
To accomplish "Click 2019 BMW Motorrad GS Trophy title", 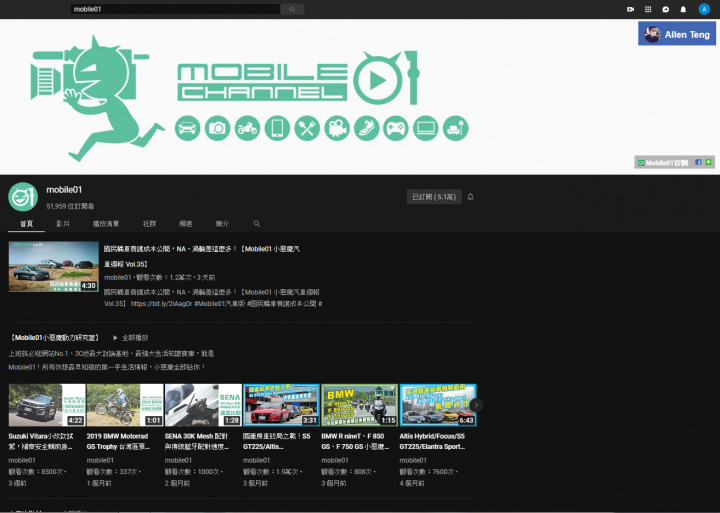I will [x=118, y=441].
